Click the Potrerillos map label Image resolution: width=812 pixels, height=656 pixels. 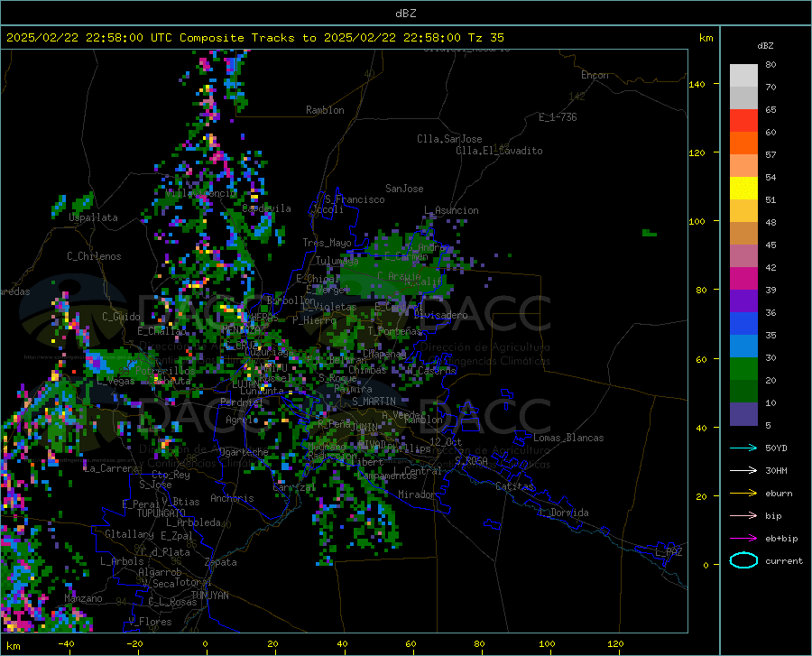(165, 371)
